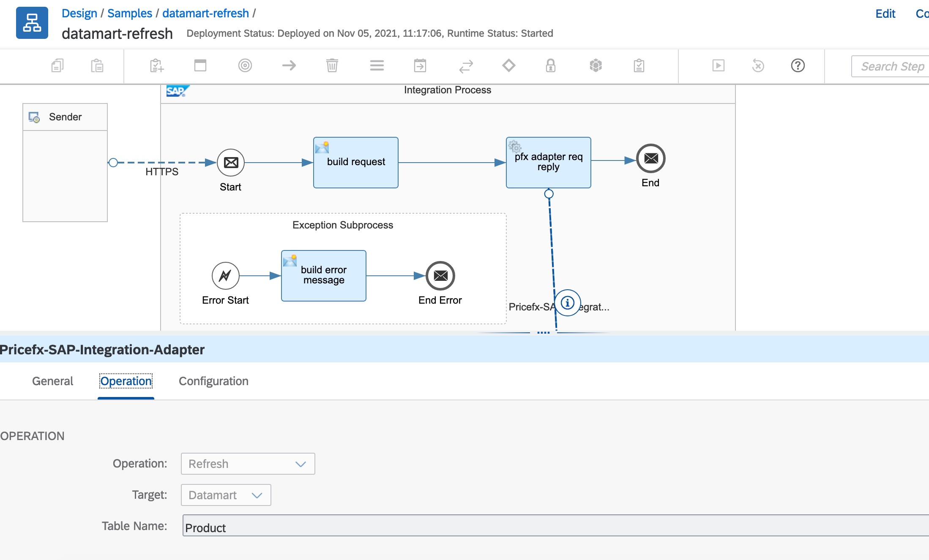Click the trash delete icon in toolbar
This screenshot has height=560, width=929.
click(x=332, y=65)
